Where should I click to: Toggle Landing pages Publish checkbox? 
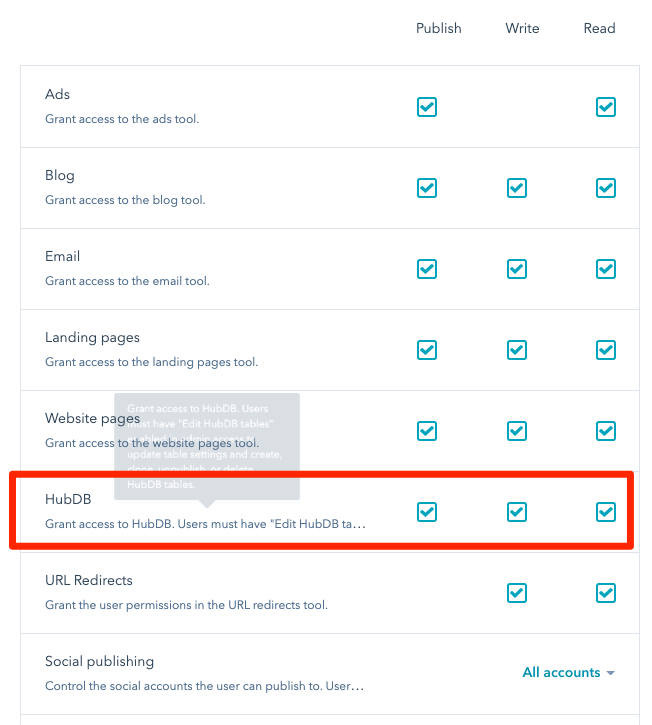[x=426, y=350]
